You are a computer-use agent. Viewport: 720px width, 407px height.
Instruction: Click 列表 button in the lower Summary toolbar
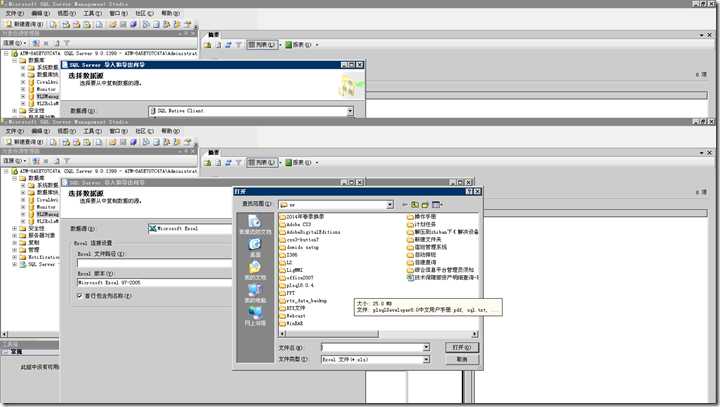coord(263,163)
